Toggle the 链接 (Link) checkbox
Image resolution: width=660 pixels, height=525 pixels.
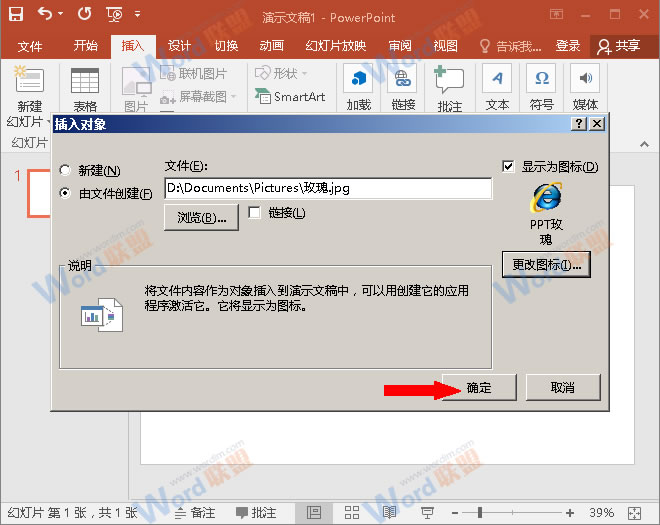click(x=254, y=212)
